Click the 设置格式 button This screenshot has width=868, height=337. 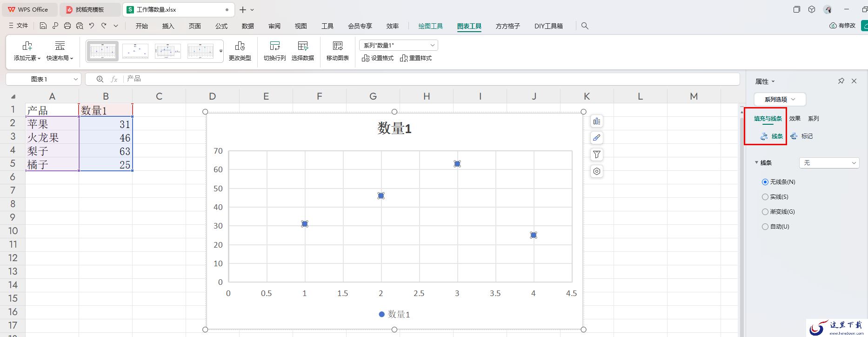click(378, 58)
